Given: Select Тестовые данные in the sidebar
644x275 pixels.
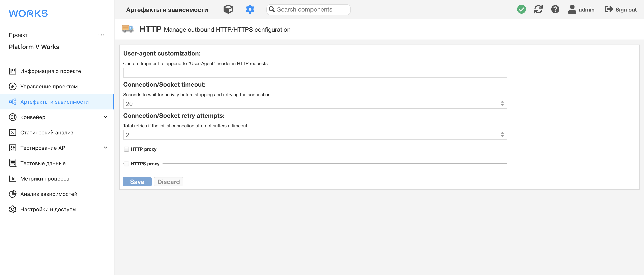Looking at the screenshot, I should (x=43, y=163).
